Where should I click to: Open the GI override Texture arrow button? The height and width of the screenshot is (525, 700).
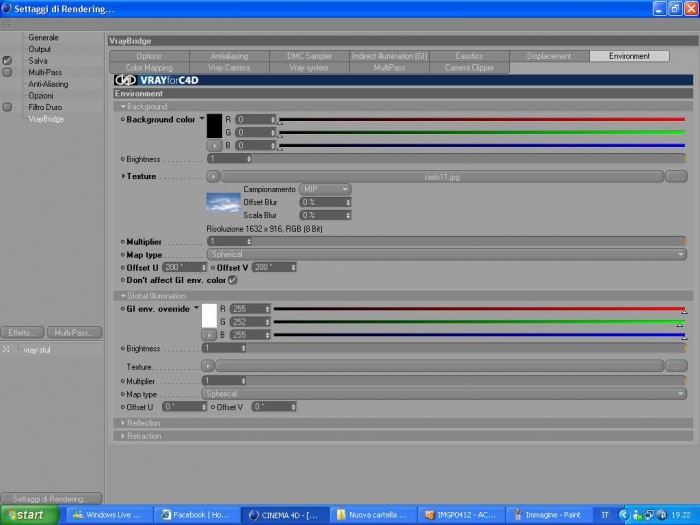[208, 366]
